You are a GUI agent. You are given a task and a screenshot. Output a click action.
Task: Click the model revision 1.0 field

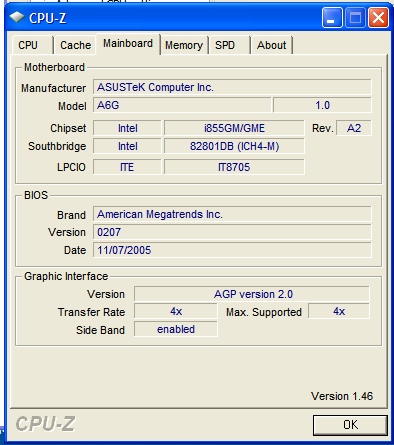pyautogui.click(x=322, y=105)
